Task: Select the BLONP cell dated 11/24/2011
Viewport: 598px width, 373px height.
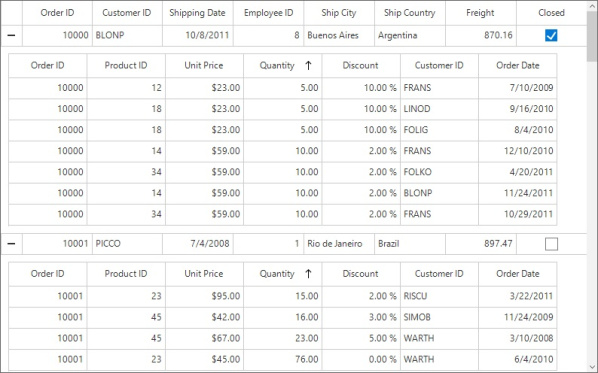Action: (x=439, y=193)
